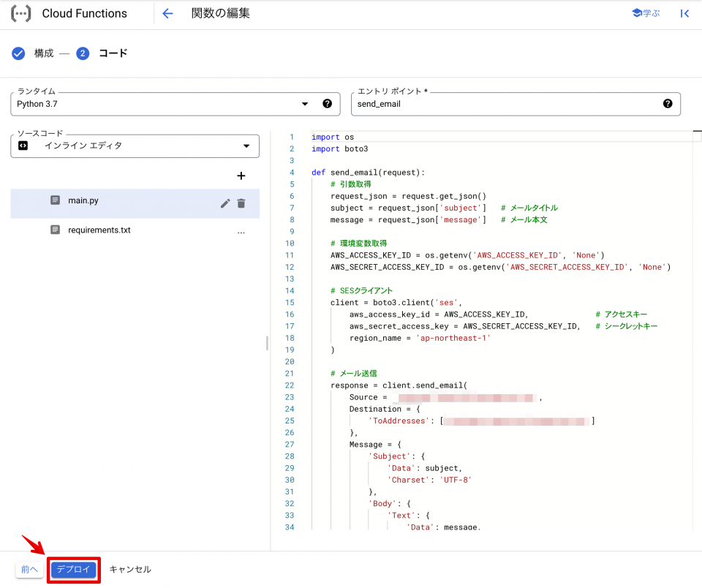Click "client = boto3.client('ses'," line
Image resolution: width=702 pixels, height=588 pixels.
(396, 303)
